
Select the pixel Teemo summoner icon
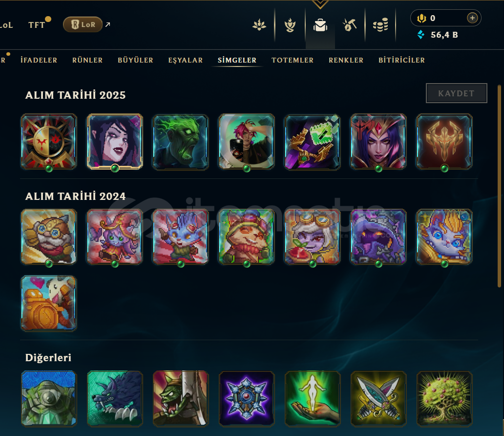pyautogui.click(x=247, y=237)
